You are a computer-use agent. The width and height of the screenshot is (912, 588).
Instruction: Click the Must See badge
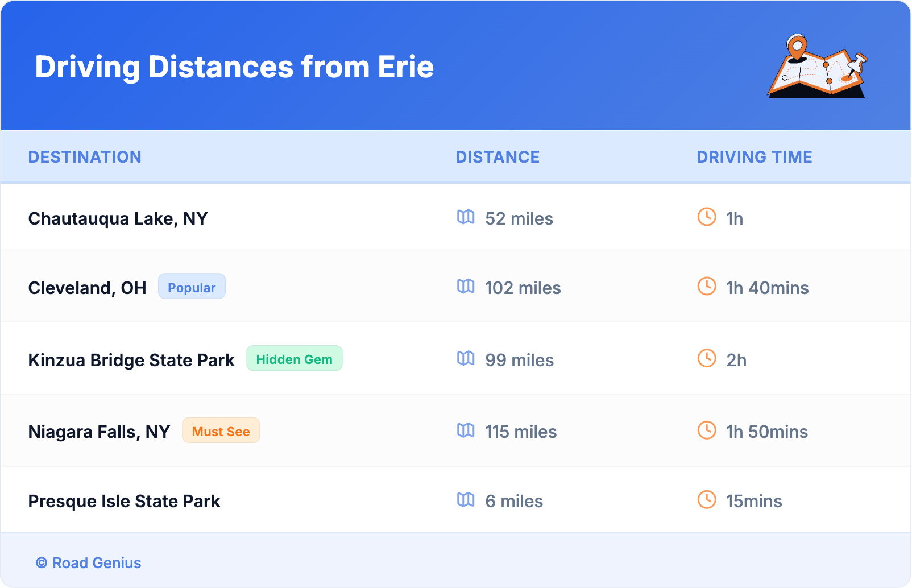click(x=221, y=431)
